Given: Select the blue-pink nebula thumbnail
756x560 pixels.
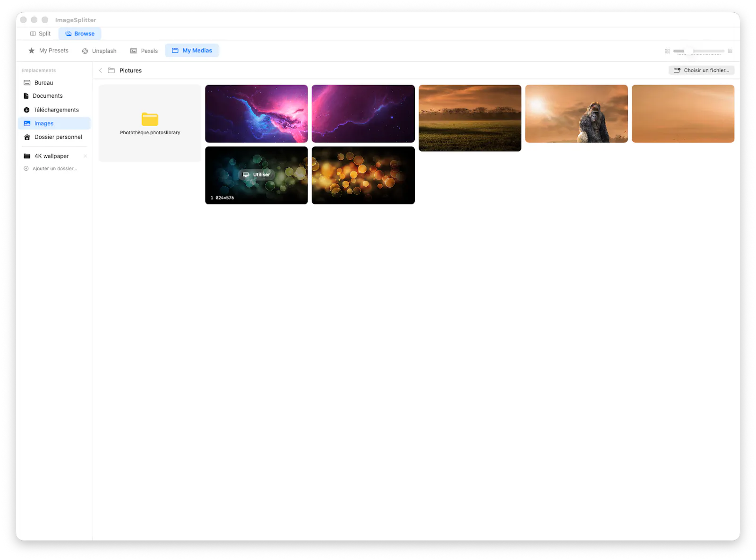Looking at the screenshot, I should pos(257,114).
